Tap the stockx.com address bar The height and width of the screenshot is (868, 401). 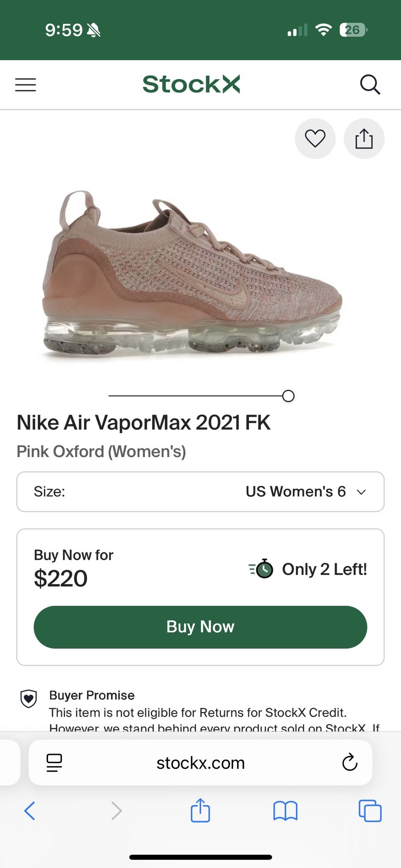(x=200, y=763)
